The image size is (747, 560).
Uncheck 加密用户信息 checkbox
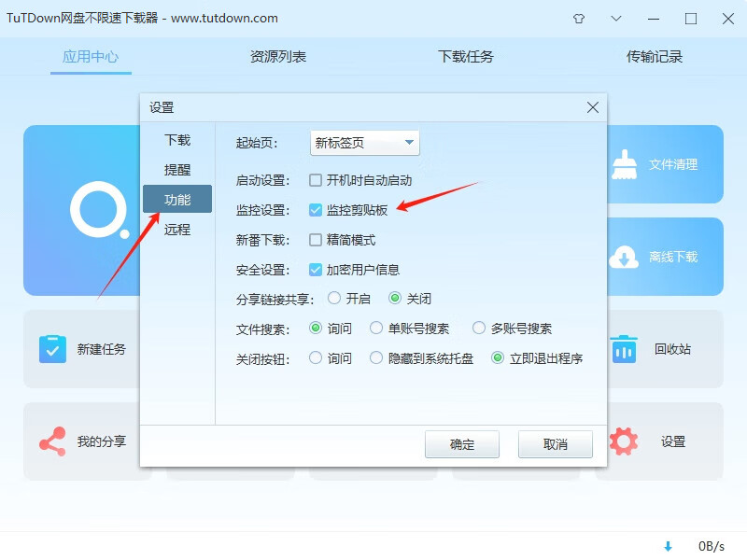pos(316,270)
